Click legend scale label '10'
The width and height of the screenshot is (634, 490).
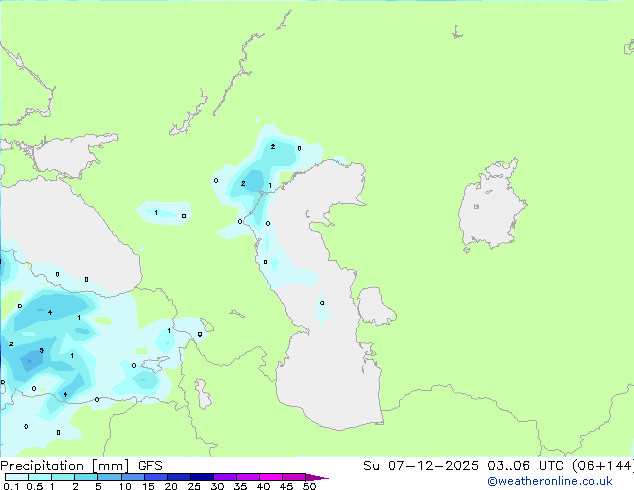pyautogui.click(x=125, y=486)
